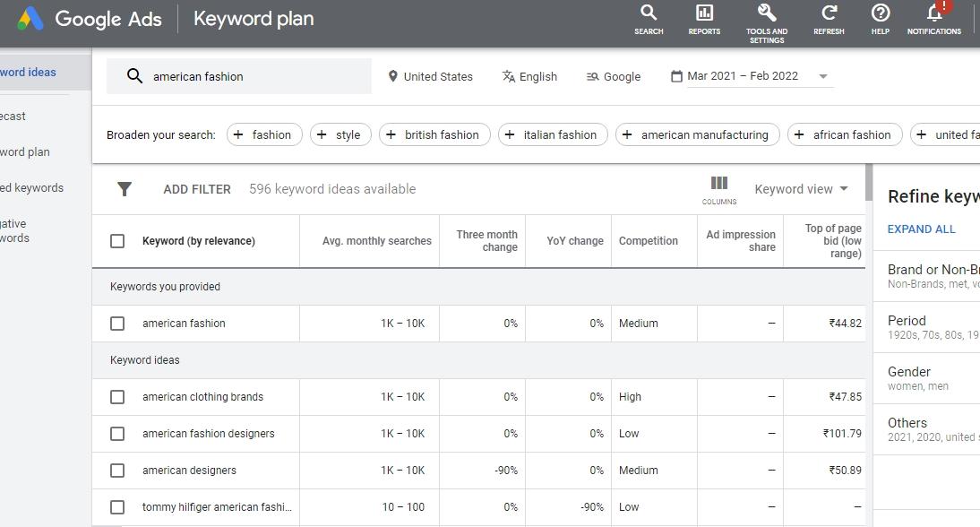Viewport: 980px width, 527px height.
Task: Expand the Others refine section
Action: [x=926, y=429]
